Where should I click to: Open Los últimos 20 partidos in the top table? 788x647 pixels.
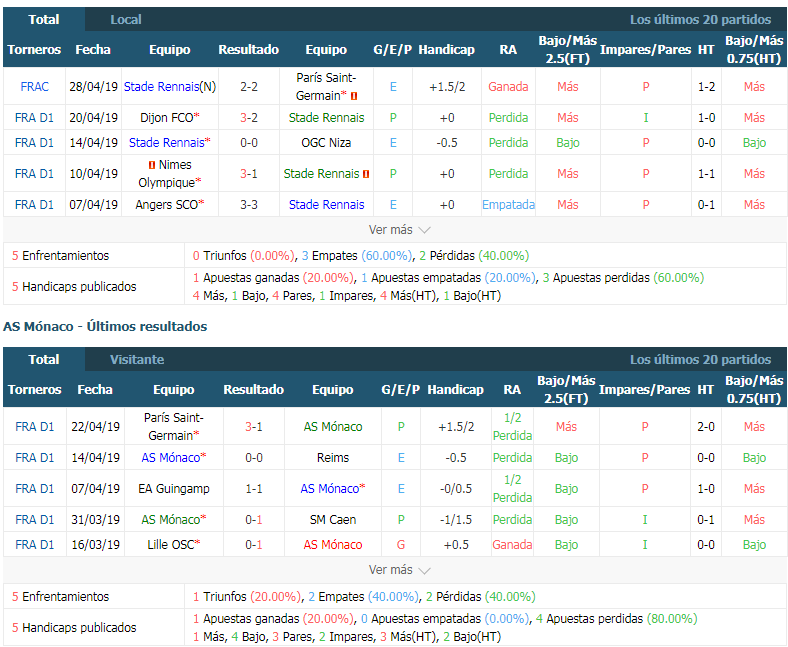[700, 20]
